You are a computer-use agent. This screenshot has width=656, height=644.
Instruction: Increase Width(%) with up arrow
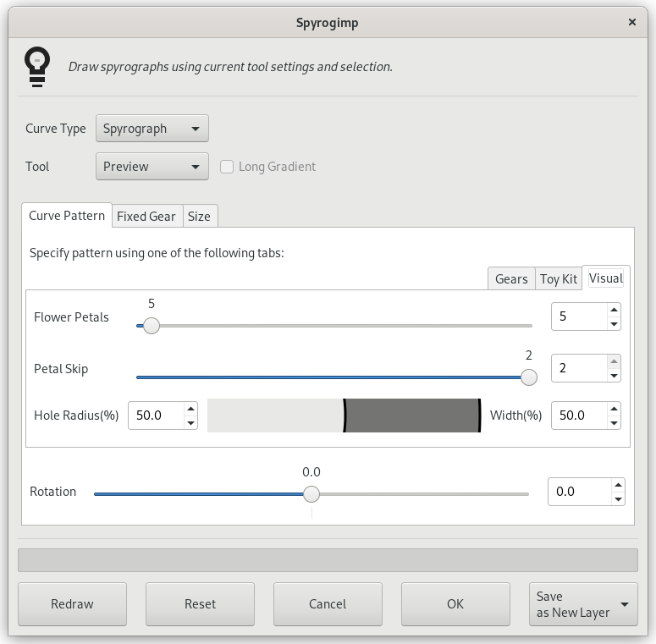[614, 409]
